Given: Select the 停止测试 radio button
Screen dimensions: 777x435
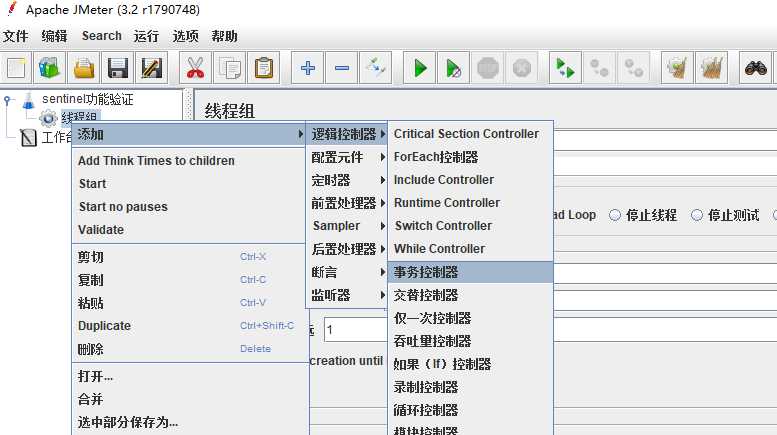Looking at the screenshot, I should tap(697, 215).
